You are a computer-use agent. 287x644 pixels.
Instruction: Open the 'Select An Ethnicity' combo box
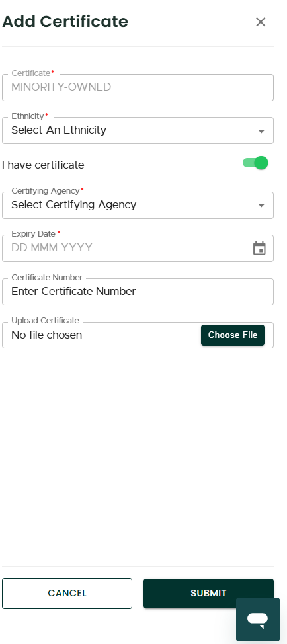click(x=138, y=131)
